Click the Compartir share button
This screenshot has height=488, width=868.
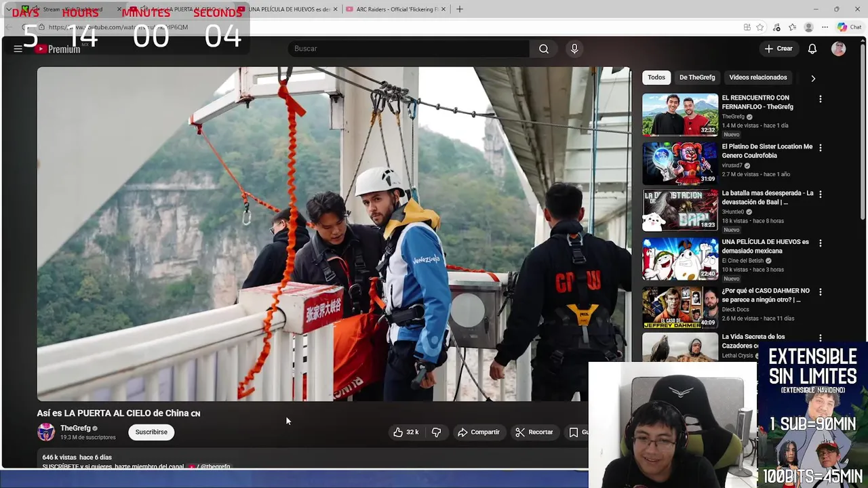pos(478,432)
